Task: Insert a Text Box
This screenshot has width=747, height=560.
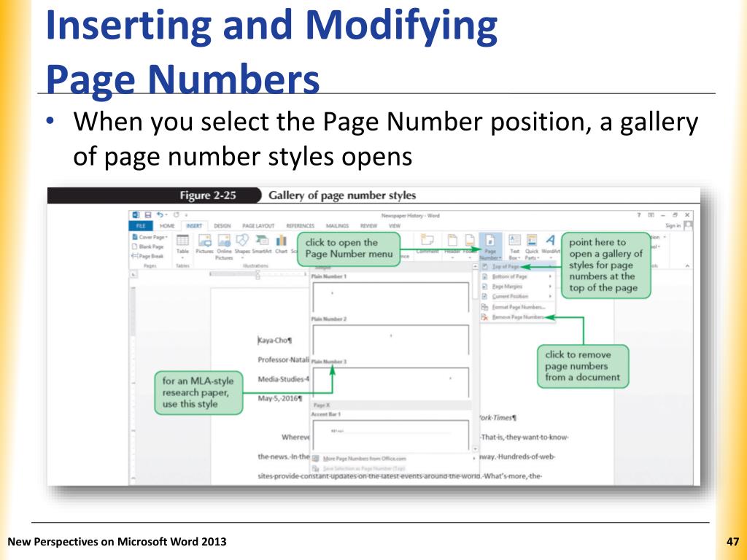Action: tap(514, 246)
